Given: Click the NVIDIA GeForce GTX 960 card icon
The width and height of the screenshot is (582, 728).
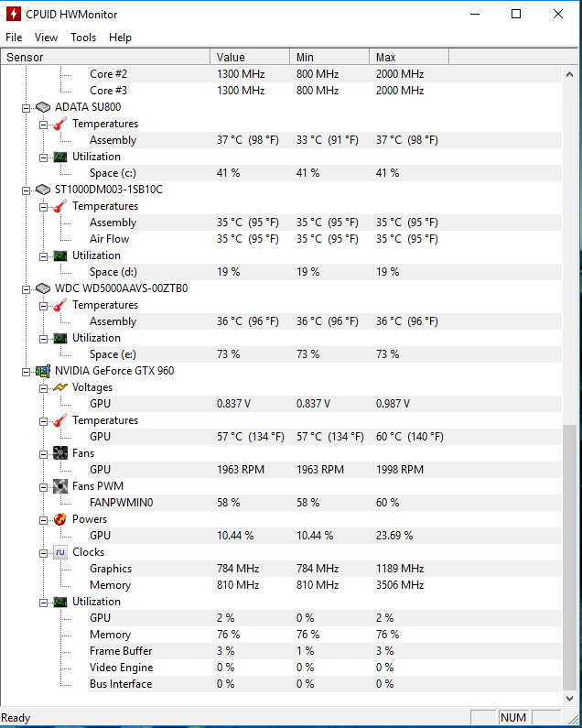Looking at the screenshot, I should pyautogui.click(x=42, y=371).
